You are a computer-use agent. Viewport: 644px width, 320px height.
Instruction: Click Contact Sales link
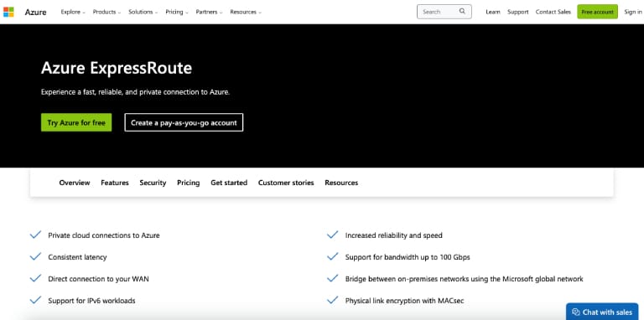(x=553, y=12)
